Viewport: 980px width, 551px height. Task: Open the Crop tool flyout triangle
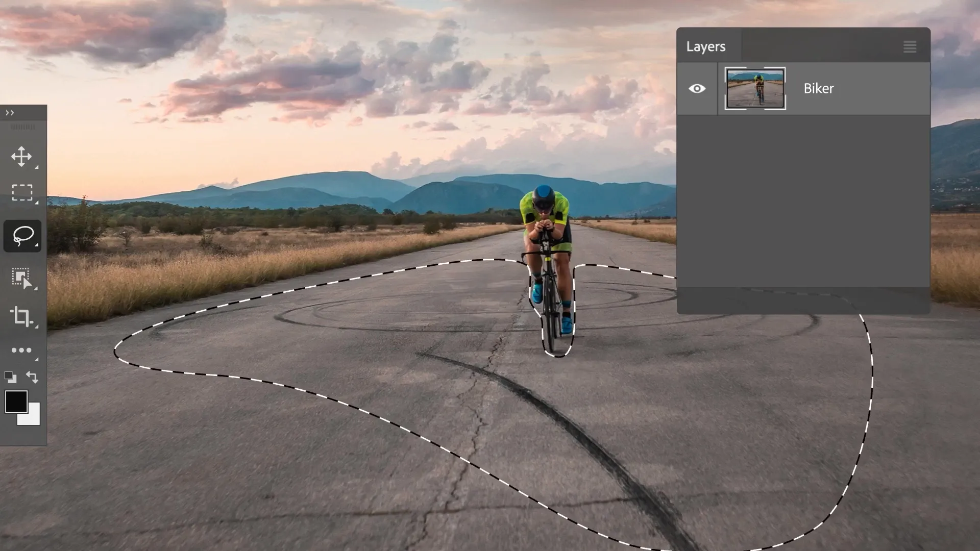pyautogui.click(x=36, y=327)
